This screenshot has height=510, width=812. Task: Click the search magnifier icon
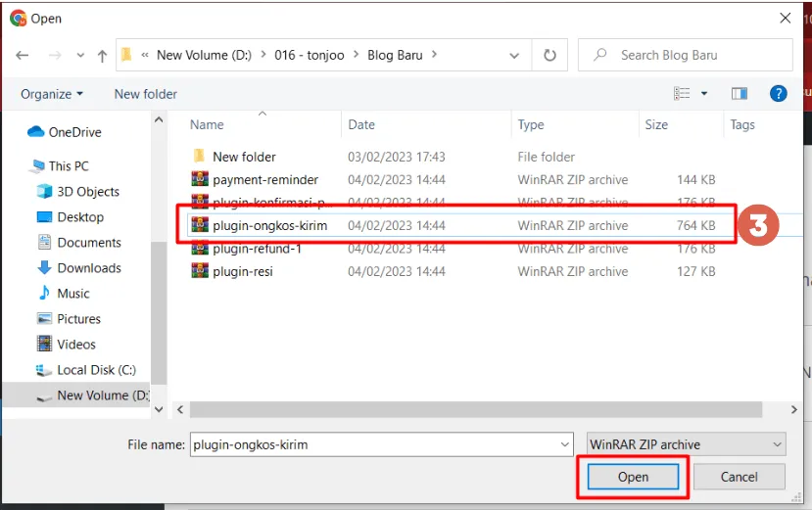[600, 55]
